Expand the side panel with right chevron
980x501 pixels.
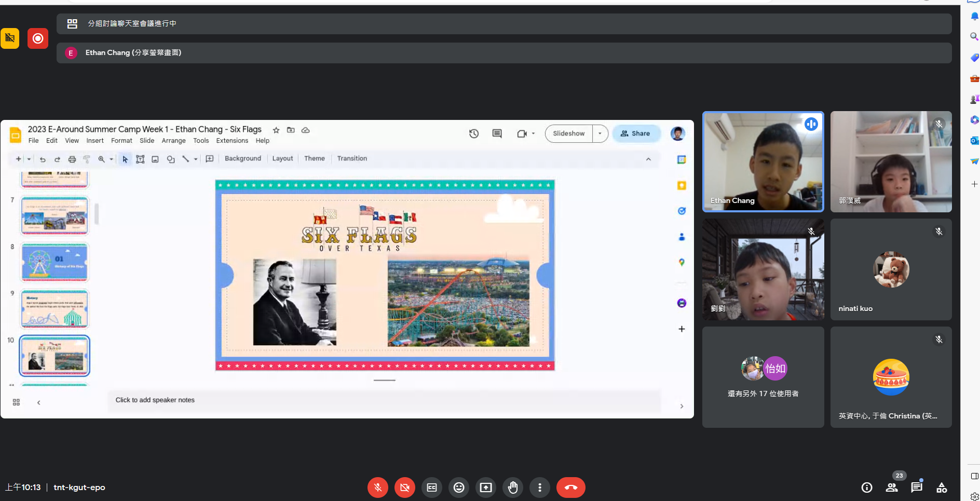click(682, 406)
